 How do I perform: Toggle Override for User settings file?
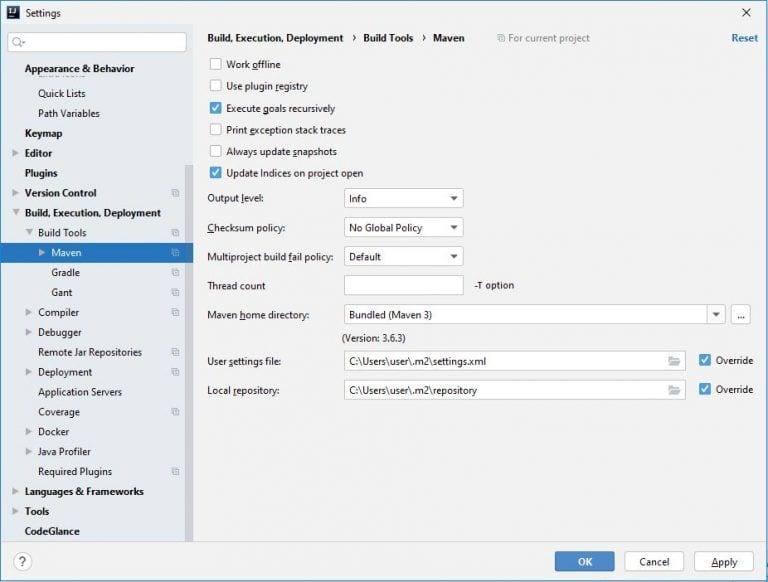705,360
